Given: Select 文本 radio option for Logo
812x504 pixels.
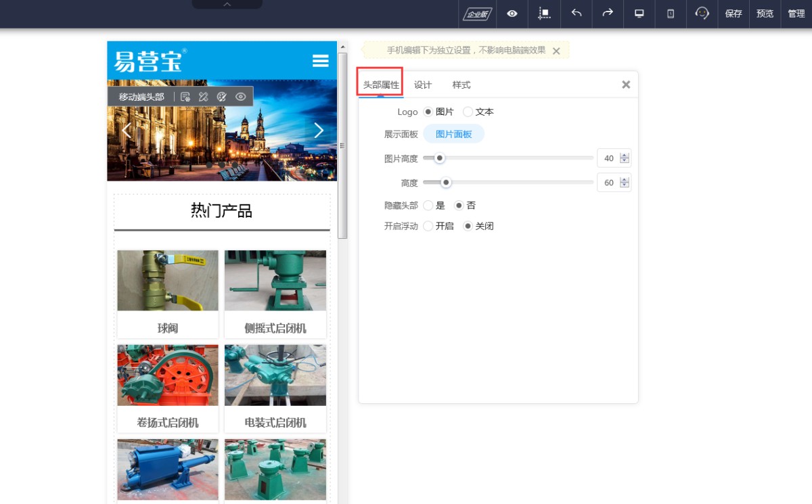Looking at the screenshot, I should tap(468, 112).
